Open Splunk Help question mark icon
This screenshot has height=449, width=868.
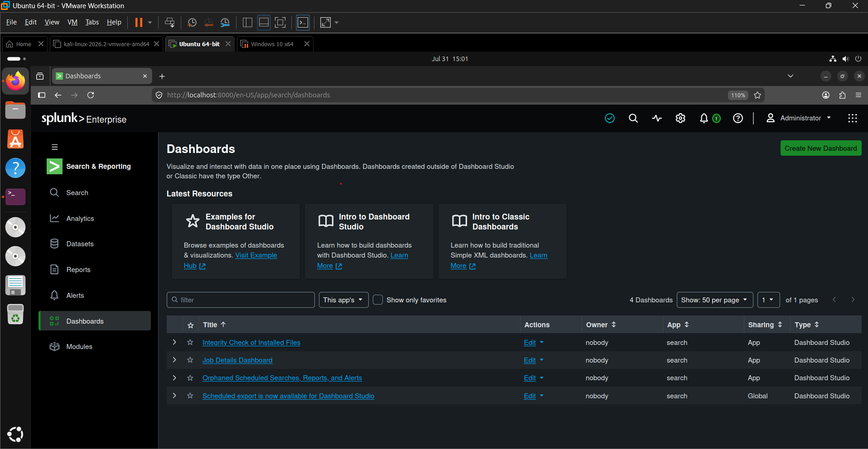pyautogui.click(x=738, y=118)
